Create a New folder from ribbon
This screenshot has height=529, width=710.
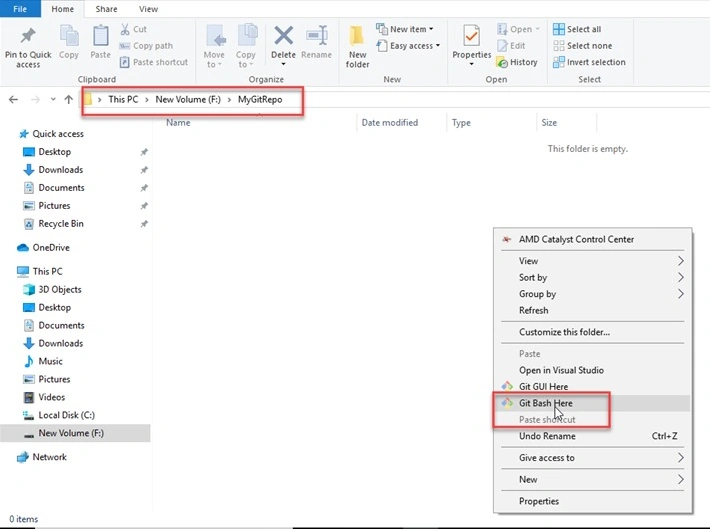click(357, 47)
